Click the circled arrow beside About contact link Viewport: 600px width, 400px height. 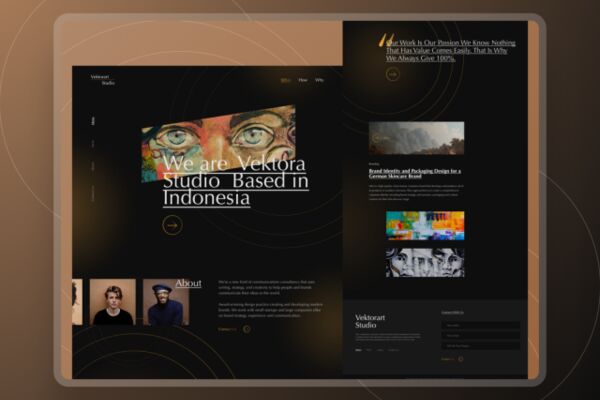click(247, 329)
